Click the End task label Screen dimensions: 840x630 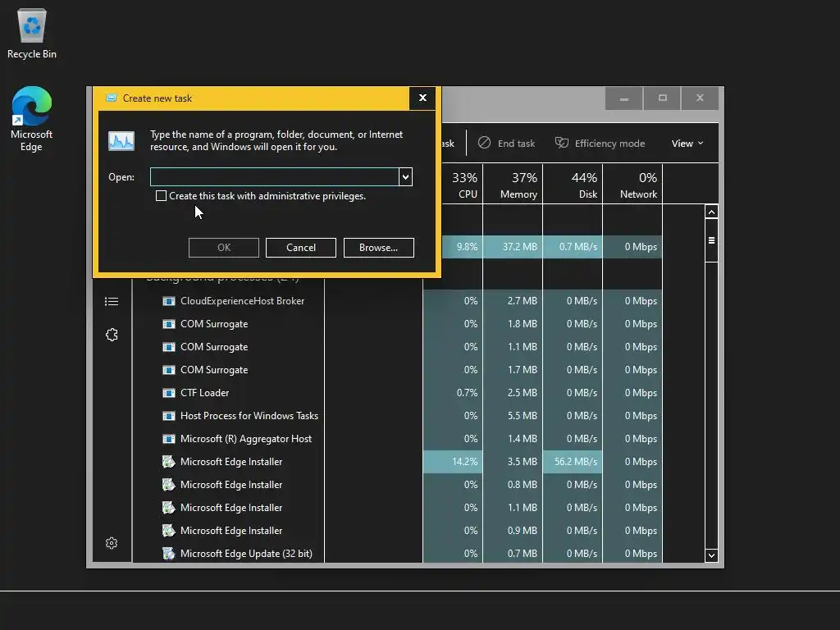pos(516,143)
